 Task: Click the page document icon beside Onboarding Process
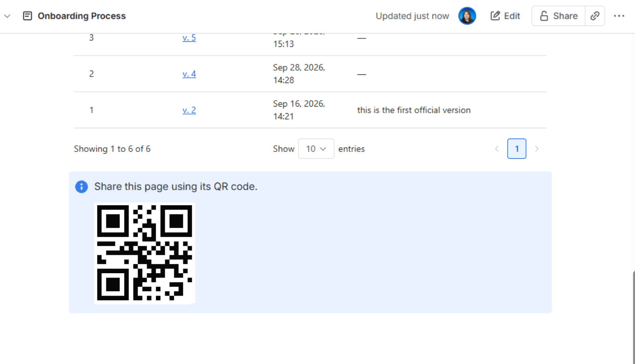(28, 16)
